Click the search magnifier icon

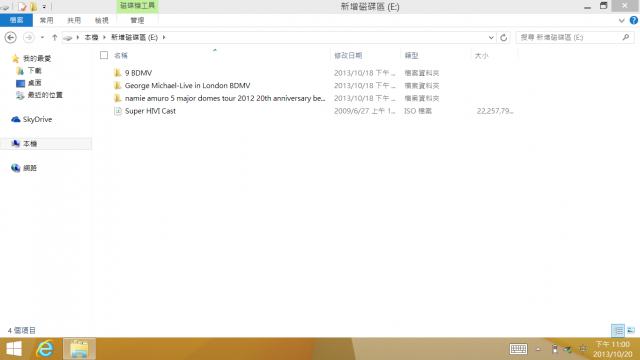pos(626,38)
